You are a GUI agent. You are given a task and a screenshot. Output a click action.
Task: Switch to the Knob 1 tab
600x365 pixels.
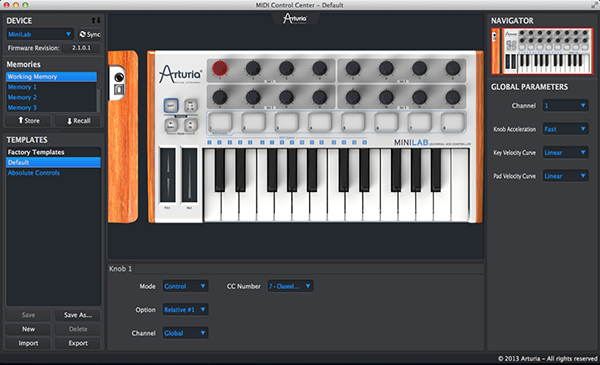tap(121, 269)
